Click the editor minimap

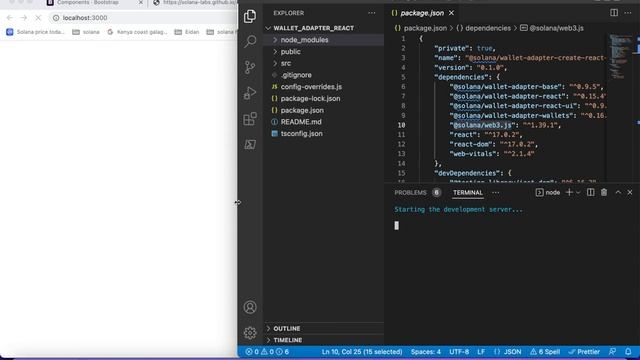[x=620, y=57]
